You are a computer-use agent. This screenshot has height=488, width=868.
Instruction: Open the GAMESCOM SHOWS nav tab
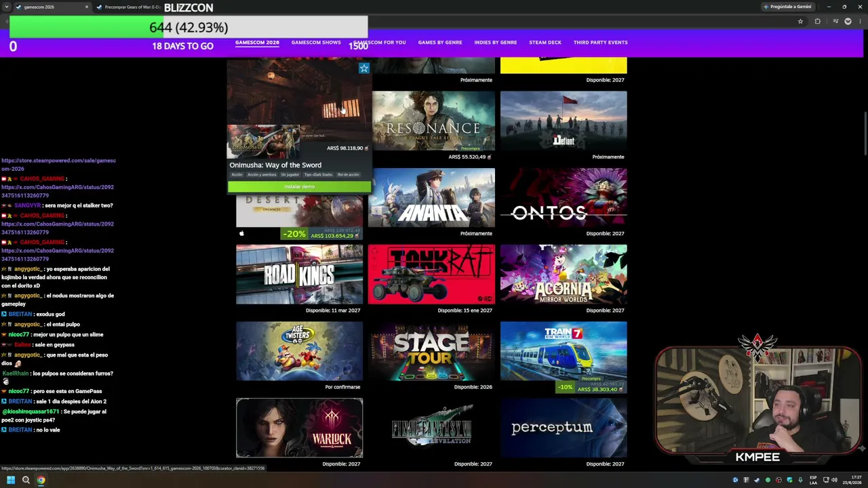(316, 43)
